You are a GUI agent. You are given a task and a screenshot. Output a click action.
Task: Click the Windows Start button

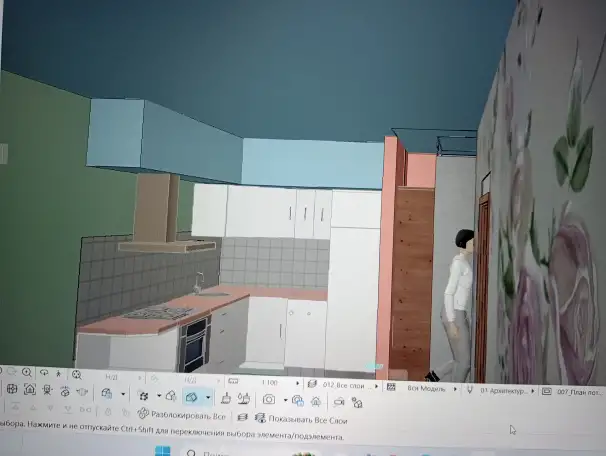click(162, 451)
